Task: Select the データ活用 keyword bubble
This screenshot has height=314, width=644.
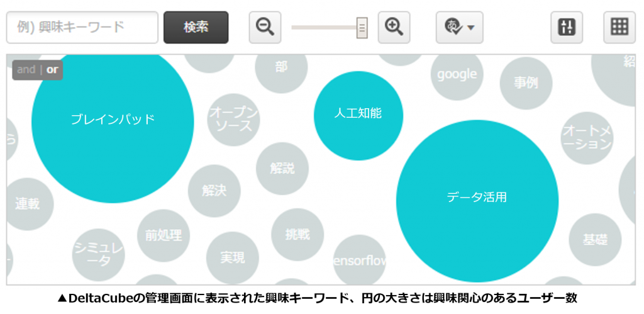Action: 477,198
